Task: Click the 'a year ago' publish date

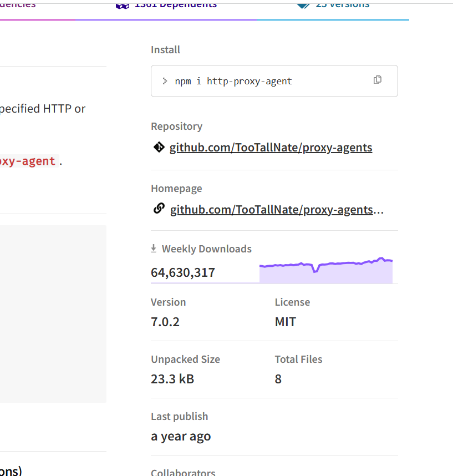Action: tap(181, 437)
